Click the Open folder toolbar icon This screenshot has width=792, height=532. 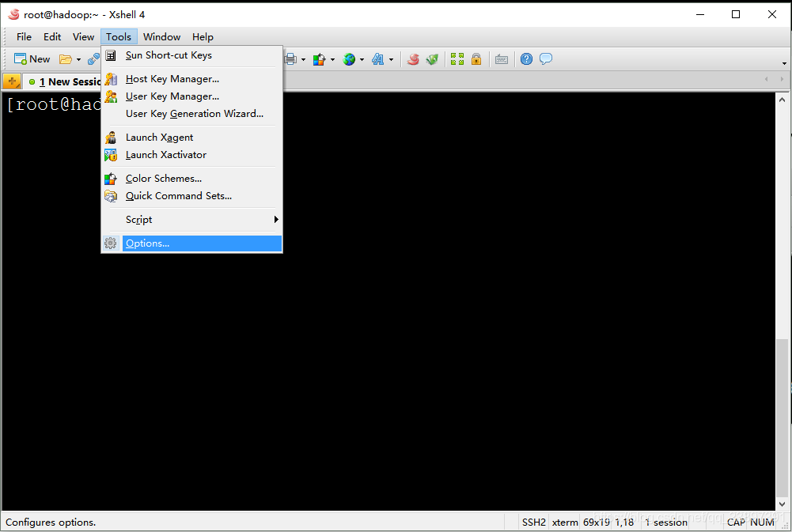coord(65,59)
